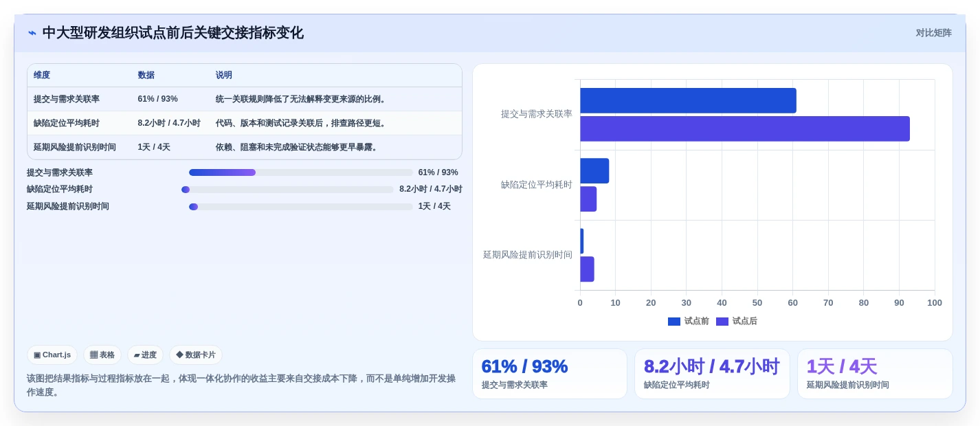Click progress value text 1天 / 4天

[x=434, y=207]
